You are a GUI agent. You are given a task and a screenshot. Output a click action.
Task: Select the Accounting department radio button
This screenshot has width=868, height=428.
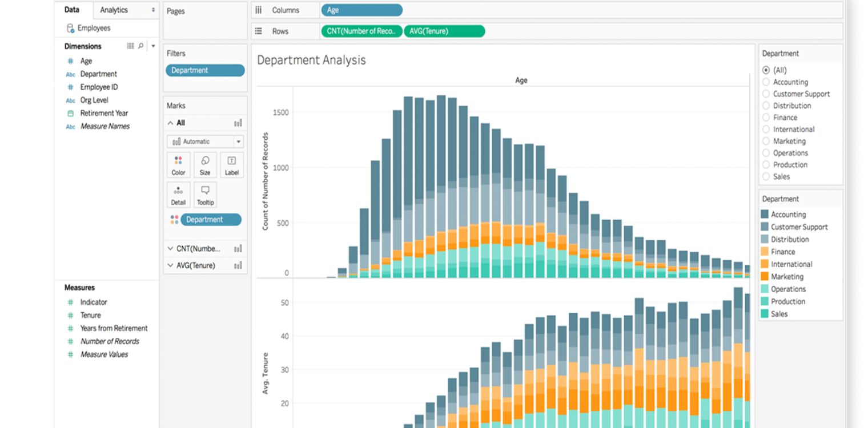coord(766,82)
